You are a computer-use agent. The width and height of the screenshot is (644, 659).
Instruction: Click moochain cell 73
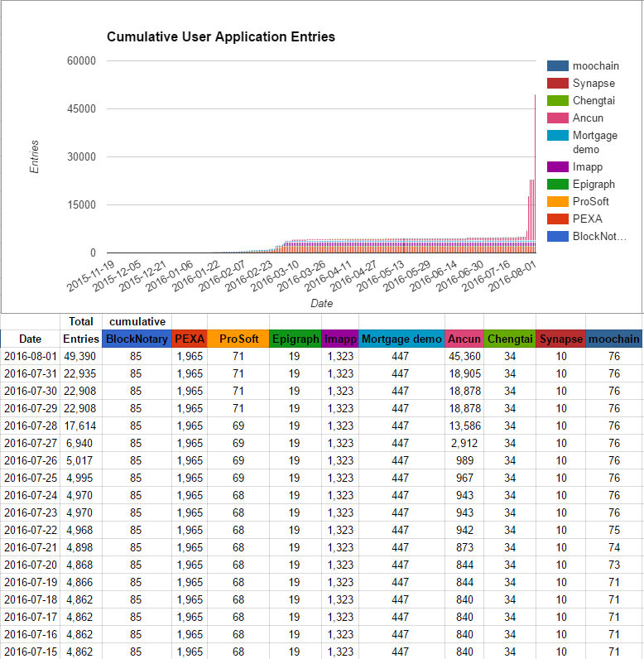click(613, 565)
